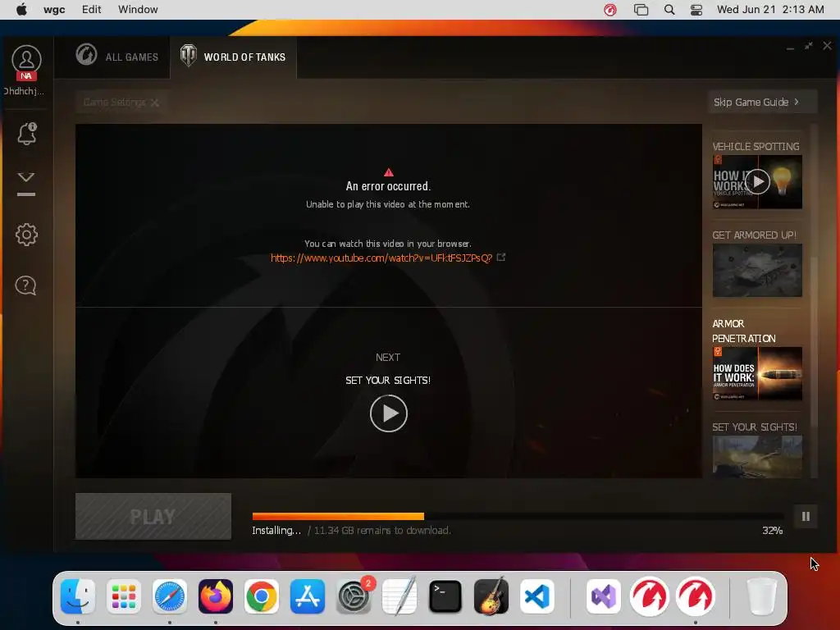
Task: Close the Game Settings tag
Action: [x=155, y=103]
